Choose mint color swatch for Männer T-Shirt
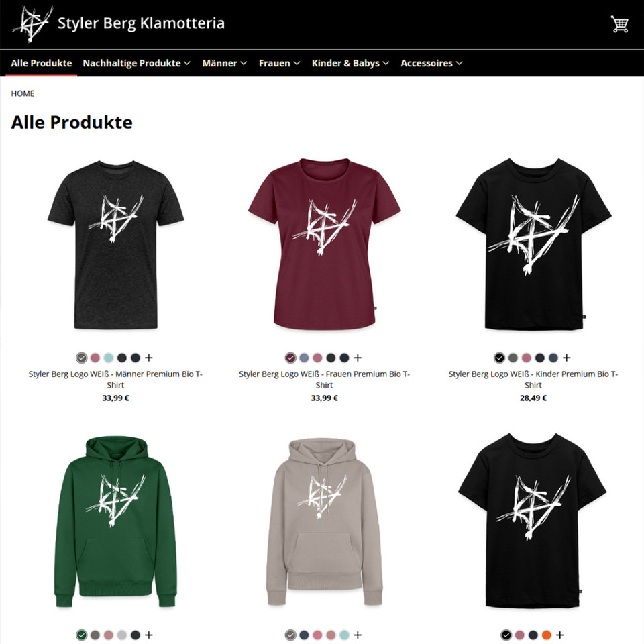 pyautogui.click(x=109, y=358)
